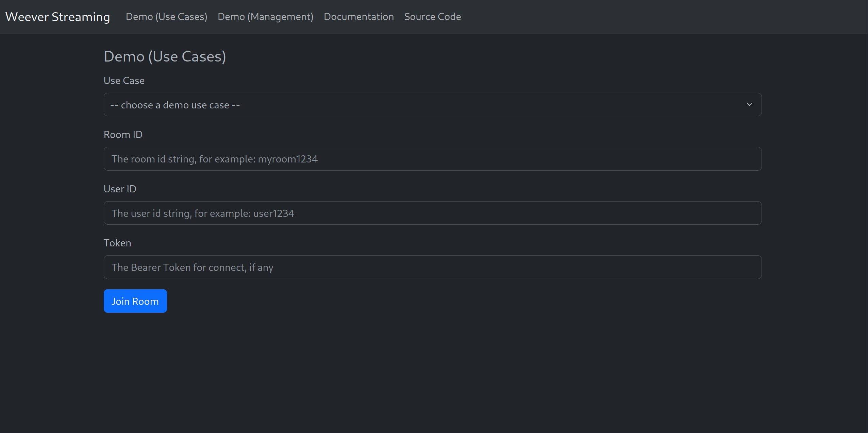Click the Token label
Image resolution: width=868 pixels, height=433 pixels.
[x=117, y=243]
